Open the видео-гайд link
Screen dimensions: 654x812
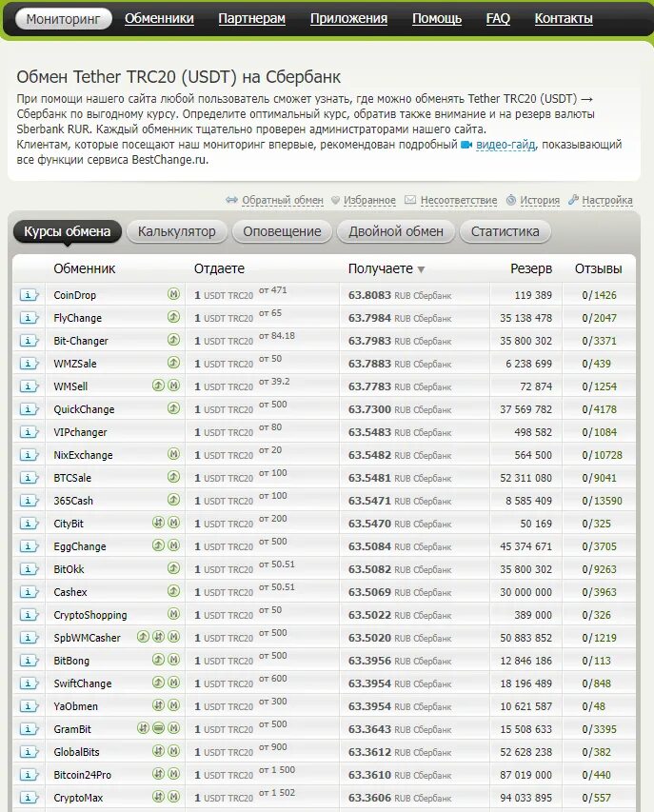tap(505, 145)
